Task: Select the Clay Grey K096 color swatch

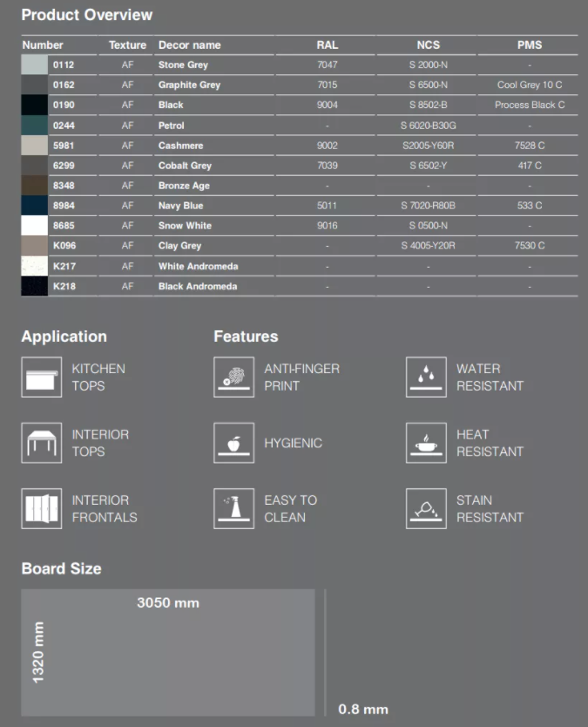Action: tap(34, 246)
